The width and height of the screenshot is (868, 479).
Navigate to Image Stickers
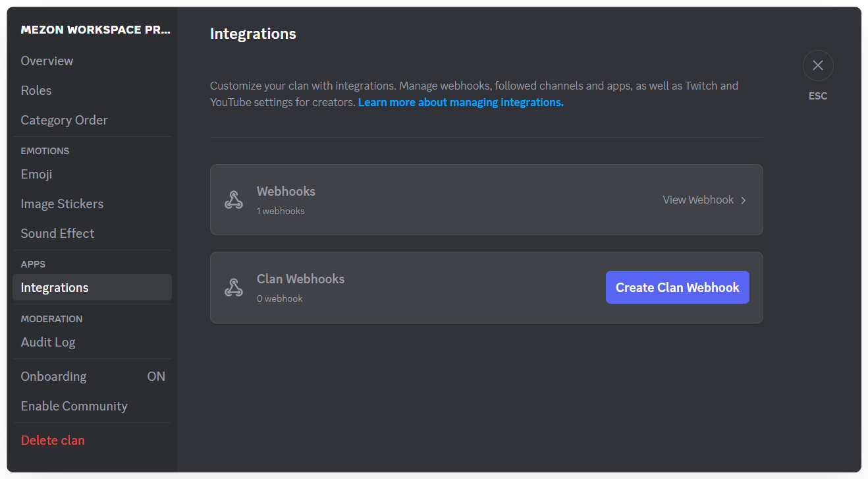pyautogui.click(x=62, y=204)
